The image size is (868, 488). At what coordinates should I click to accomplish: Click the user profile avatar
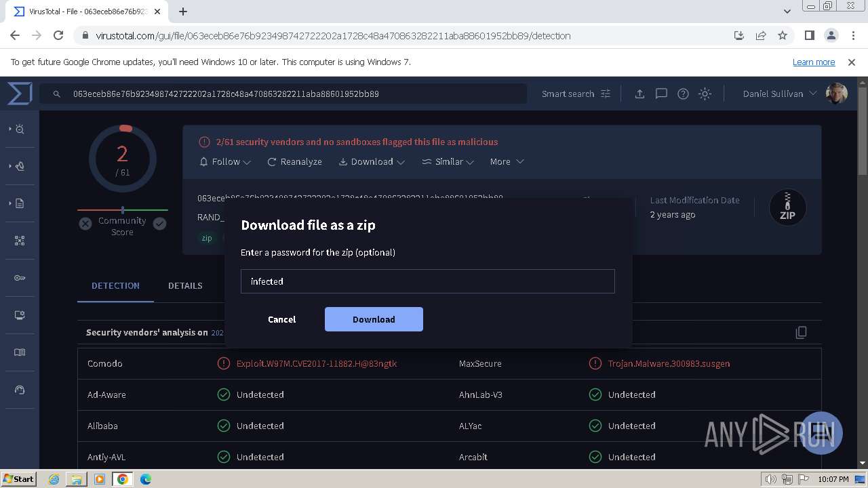pyautogui.click(x=837, y=94)
